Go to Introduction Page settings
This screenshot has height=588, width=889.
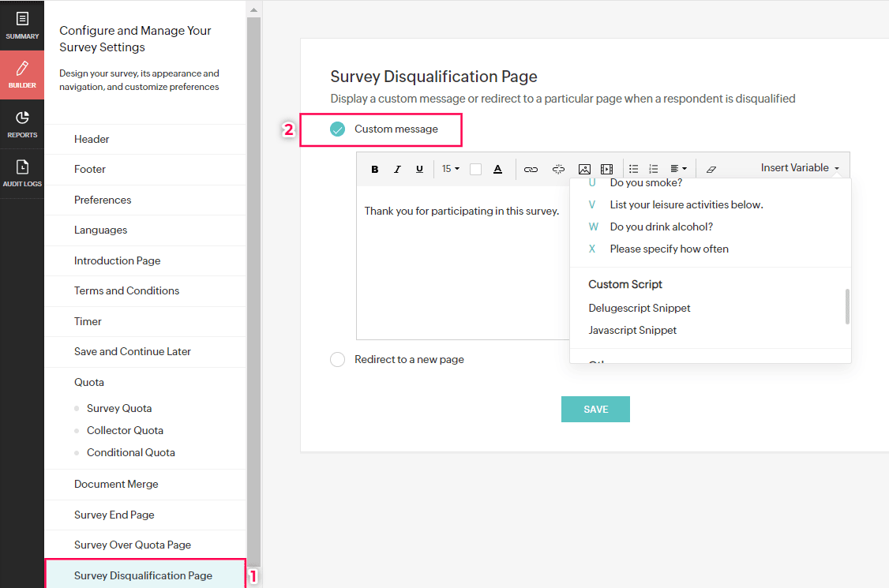coord(145,260)
